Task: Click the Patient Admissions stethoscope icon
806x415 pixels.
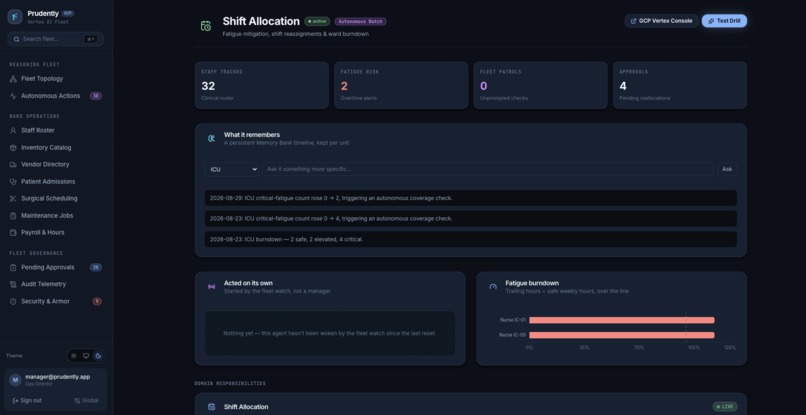Action: pyautogui.click(x=13, y=182)
